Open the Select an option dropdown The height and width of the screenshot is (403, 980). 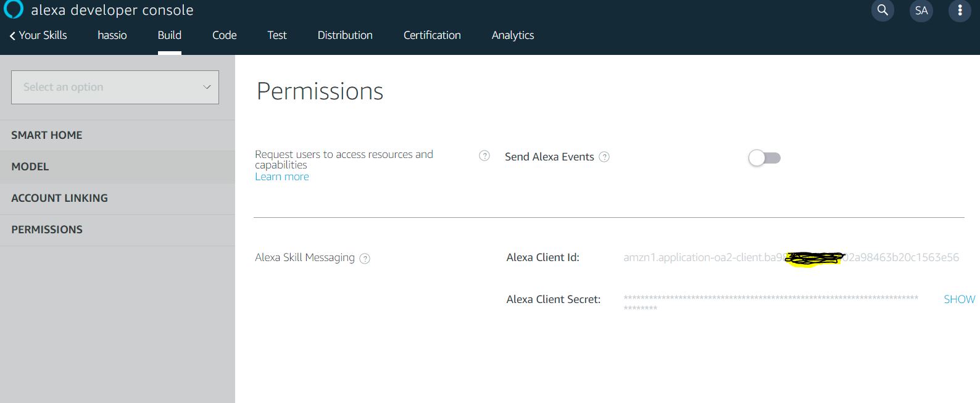pyautogui.click(x=115, y=87)
